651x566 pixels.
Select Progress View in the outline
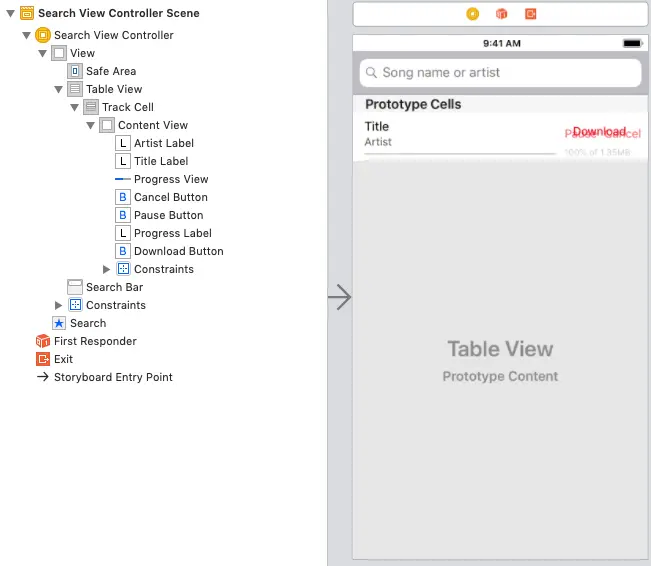coord(171,179)
